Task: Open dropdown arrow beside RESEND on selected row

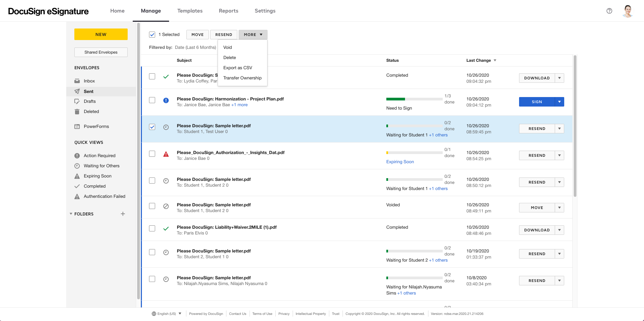Action: (559, 129)
